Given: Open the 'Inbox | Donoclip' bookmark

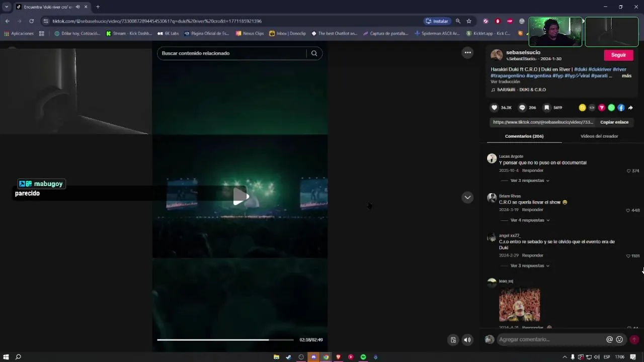Looking at the screenshot, I should pos(287,34).
